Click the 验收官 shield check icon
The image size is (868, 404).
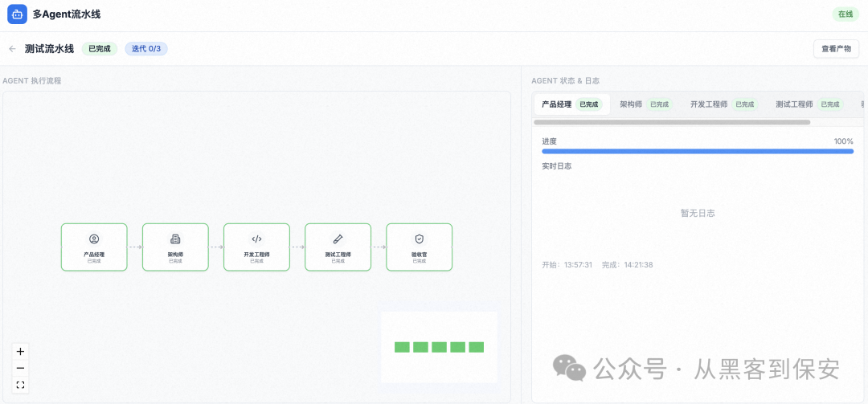tap(419, 239)
